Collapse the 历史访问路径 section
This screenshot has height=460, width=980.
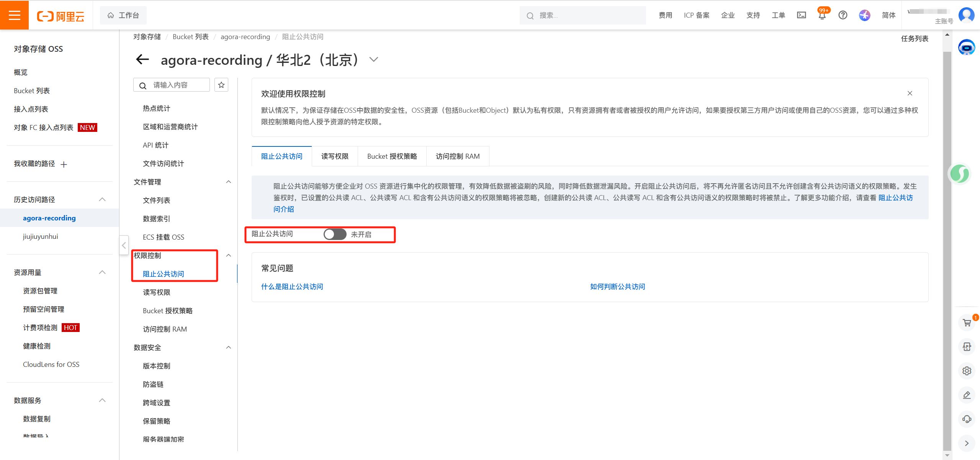click(102, 199)
